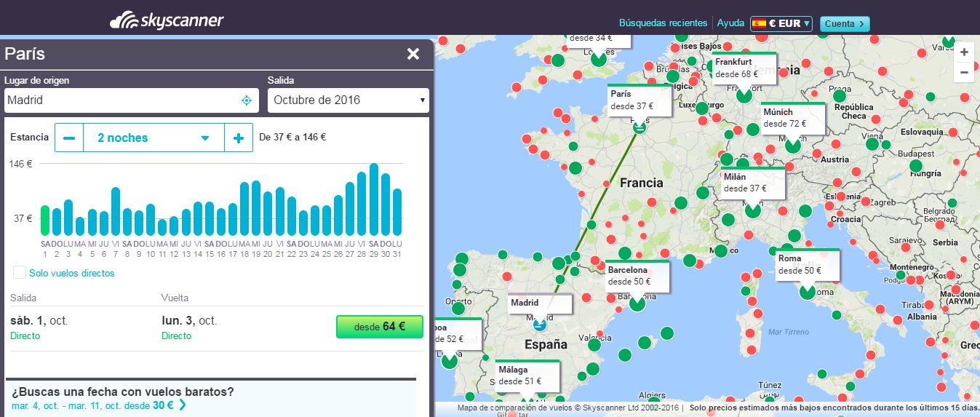Viewport: 980px width, 417px height.
Task: Open Búsquedas recientes
Action: [663, 23]
